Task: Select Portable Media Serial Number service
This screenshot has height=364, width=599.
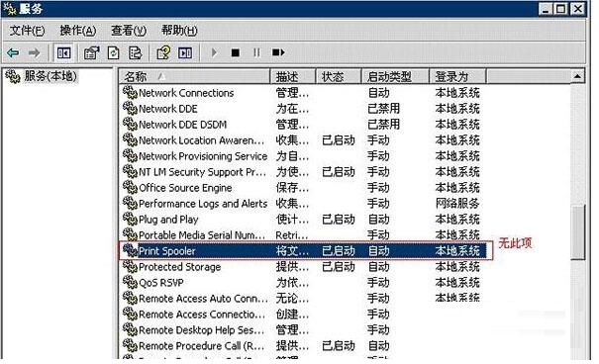Action: point(302,235)
